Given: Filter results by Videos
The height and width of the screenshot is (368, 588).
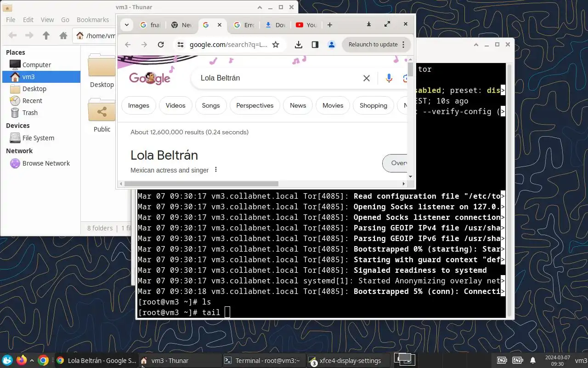Looking at the screenshot, I should click(175, 105).
